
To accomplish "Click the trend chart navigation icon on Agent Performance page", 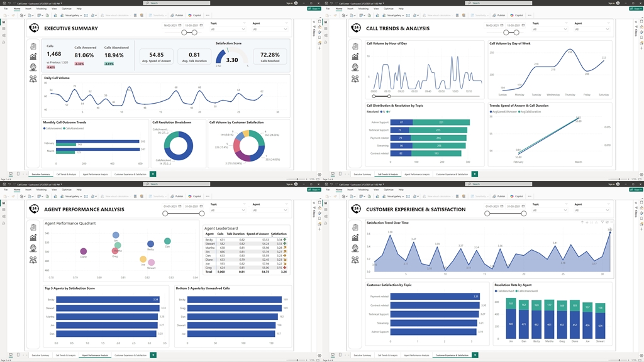I will 33,237.
